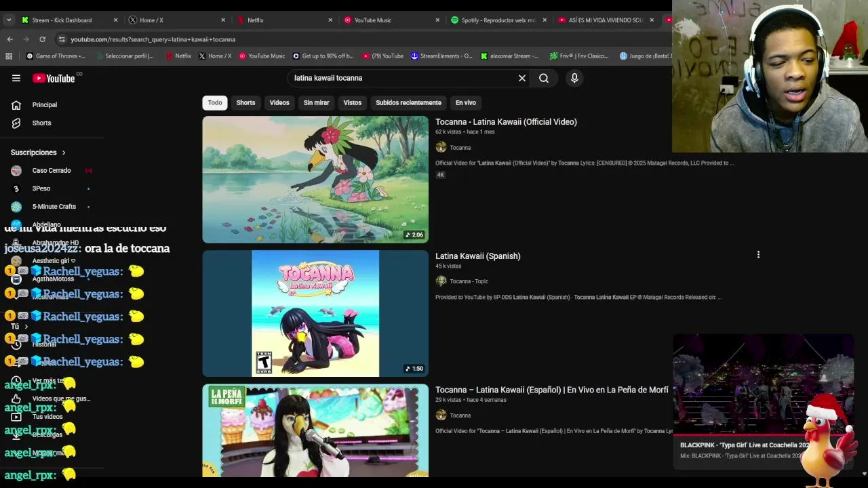The image size is (868, 488).
Task: Close the Stream - Kick Dashboard tab
Action: point(115,20)
